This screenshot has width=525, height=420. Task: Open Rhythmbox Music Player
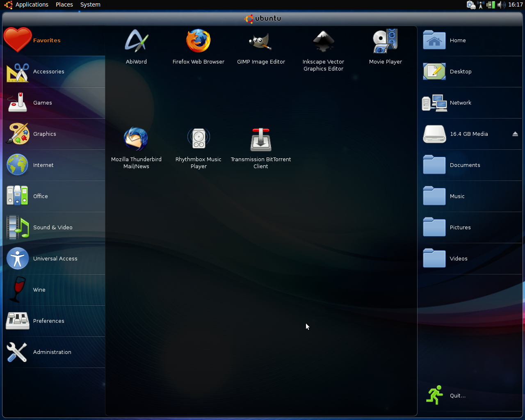[x=199, y=148]
